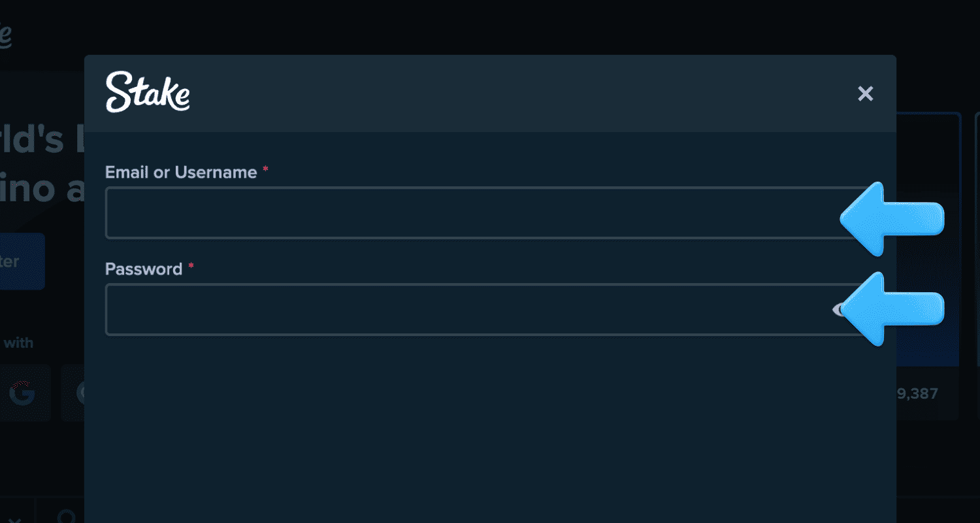Click the blue arrow pointing at the username field
The width and height of the screenshot is (980, 523).
(893, 218)
